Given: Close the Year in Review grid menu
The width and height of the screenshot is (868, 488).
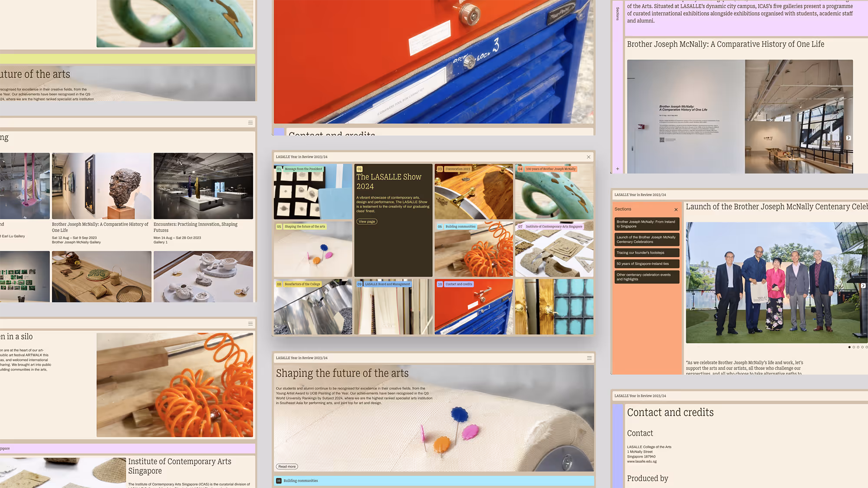Looking at the screenshot, I should [x=589, y=157].
